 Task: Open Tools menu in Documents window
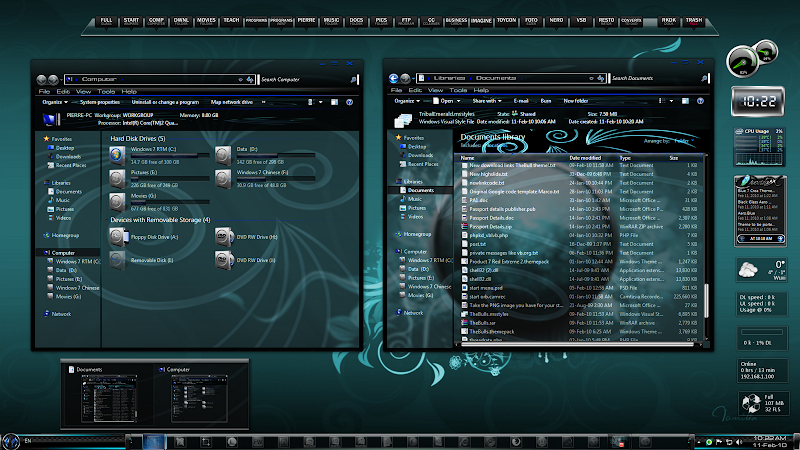(458, 90)
